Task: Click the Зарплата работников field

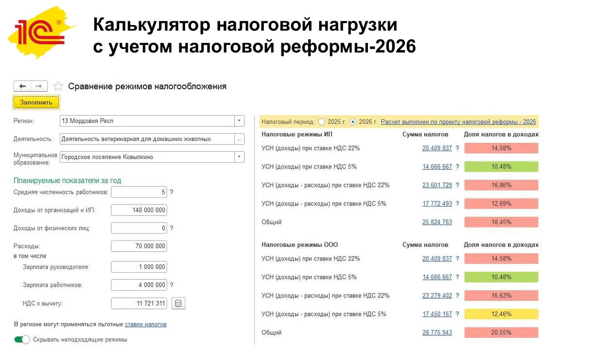Action: [x=139, y=285]
